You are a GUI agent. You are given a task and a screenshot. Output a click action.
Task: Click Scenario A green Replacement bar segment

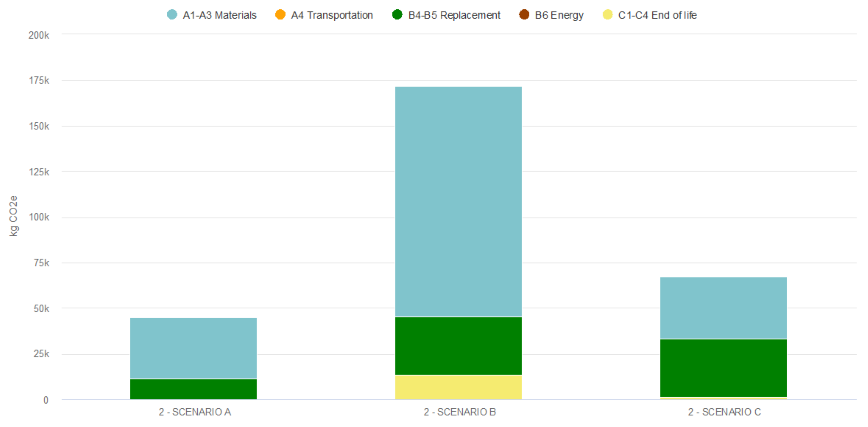[193, 389]
